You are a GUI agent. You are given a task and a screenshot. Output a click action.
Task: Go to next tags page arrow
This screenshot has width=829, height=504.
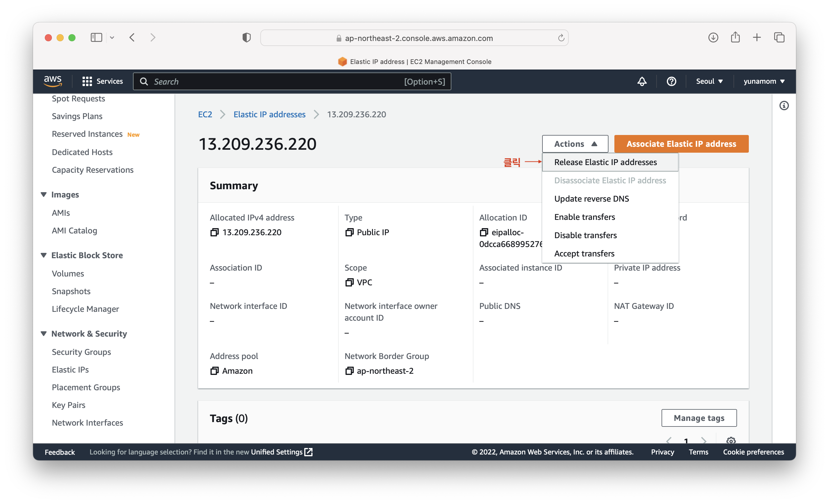pyautogui.click(x=703, y=440)
